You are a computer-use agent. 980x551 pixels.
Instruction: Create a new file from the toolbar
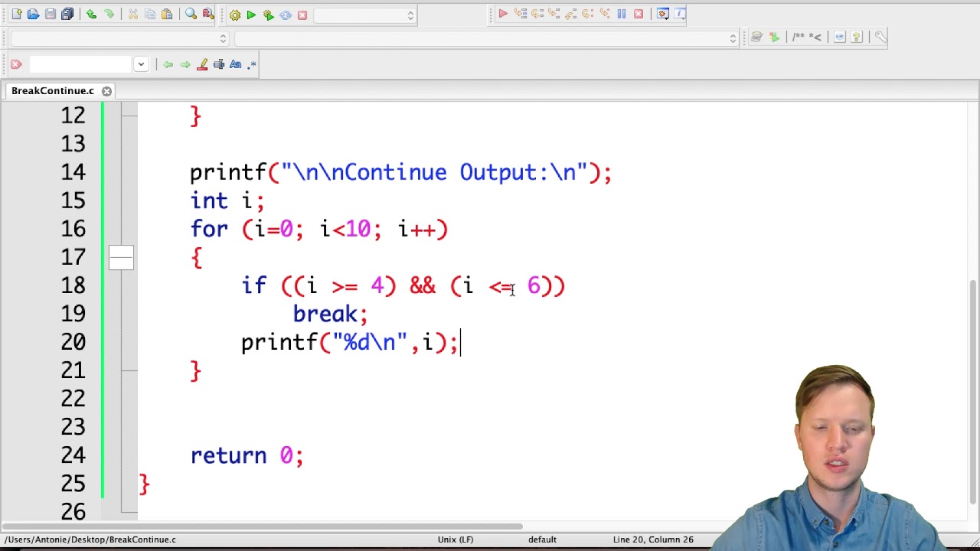tap(17, 15)
